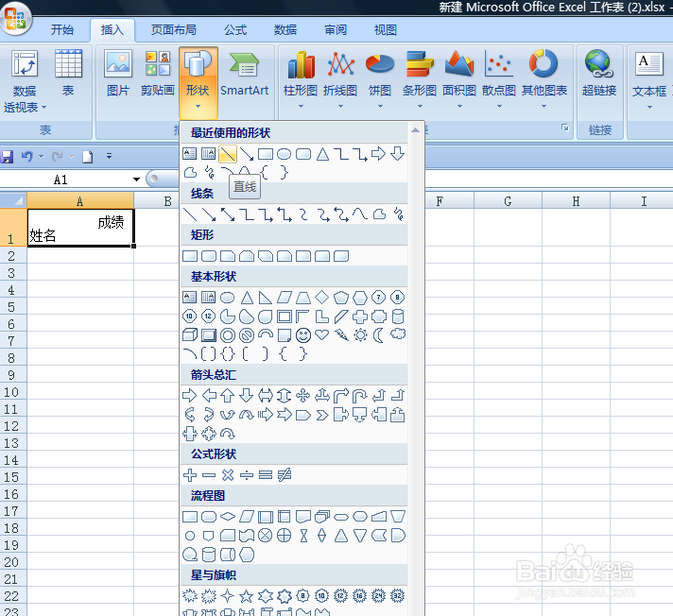Click the A1 Name Box field
Image resolution: width=673 pixels, height=616 pixels.
65,180
